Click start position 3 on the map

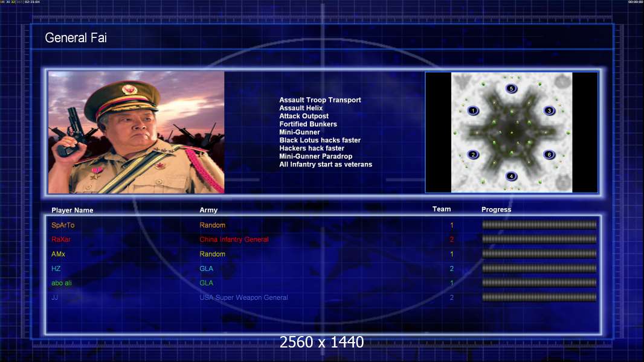549,110
